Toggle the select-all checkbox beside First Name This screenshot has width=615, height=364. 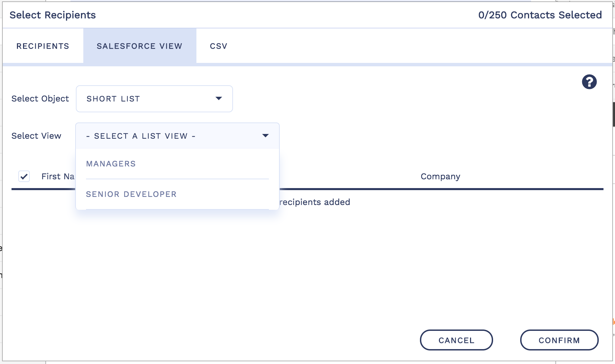(x=24, y=176)
